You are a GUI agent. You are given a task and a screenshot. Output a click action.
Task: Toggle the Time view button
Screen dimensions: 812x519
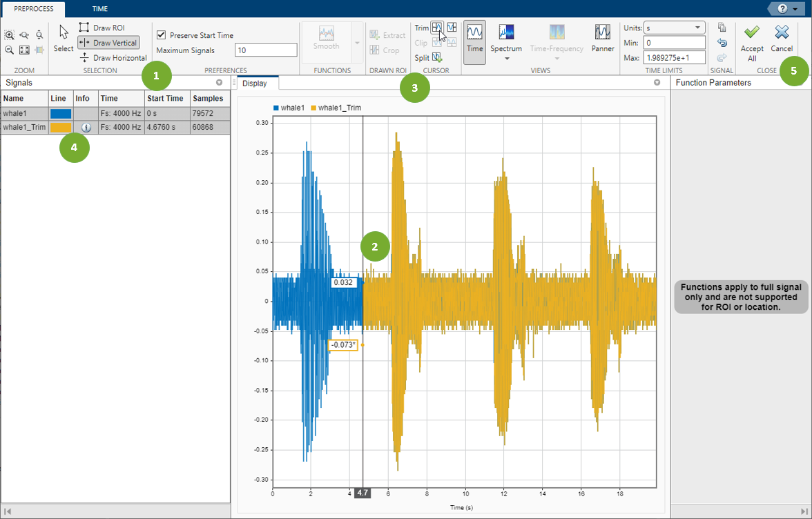click(x=474, y=39)
